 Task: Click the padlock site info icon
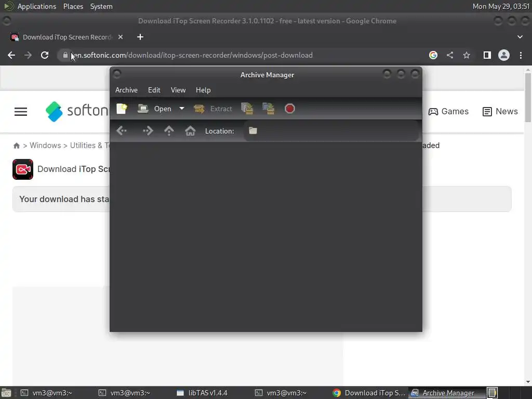[65, 55]
